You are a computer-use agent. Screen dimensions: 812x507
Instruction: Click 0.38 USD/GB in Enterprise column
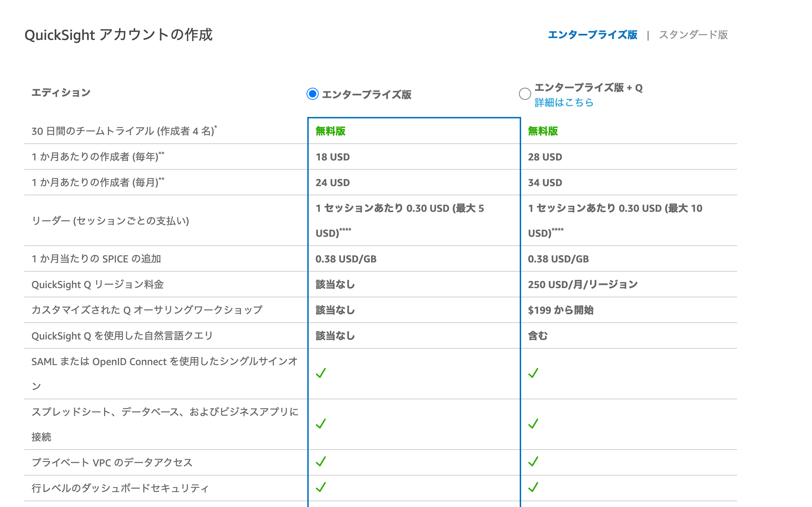346,259
